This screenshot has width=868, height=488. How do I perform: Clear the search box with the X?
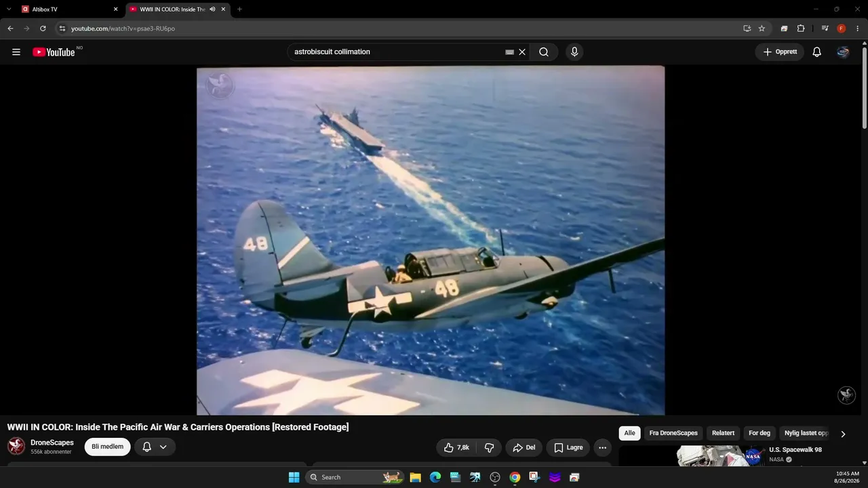[522, 52]
